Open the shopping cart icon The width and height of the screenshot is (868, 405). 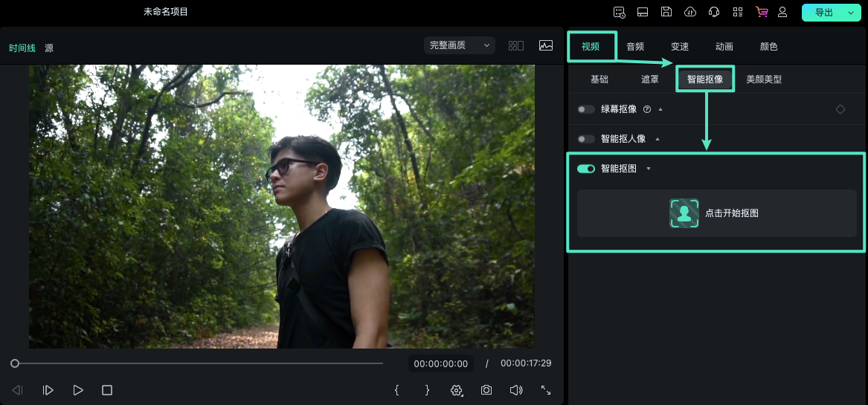[762, 12]
